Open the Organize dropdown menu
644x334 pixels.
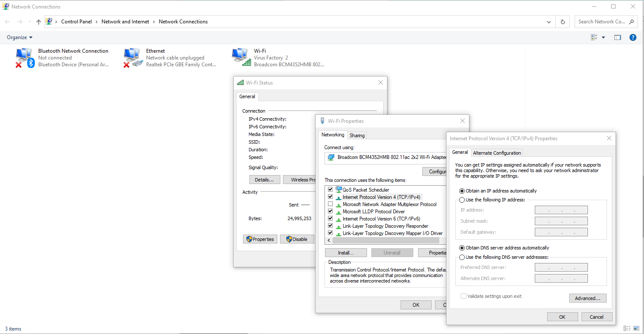click(20, 37)
